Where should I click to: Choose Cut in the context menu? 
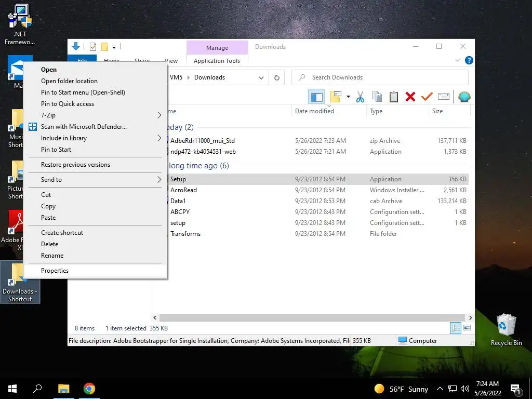click(96, 195)
